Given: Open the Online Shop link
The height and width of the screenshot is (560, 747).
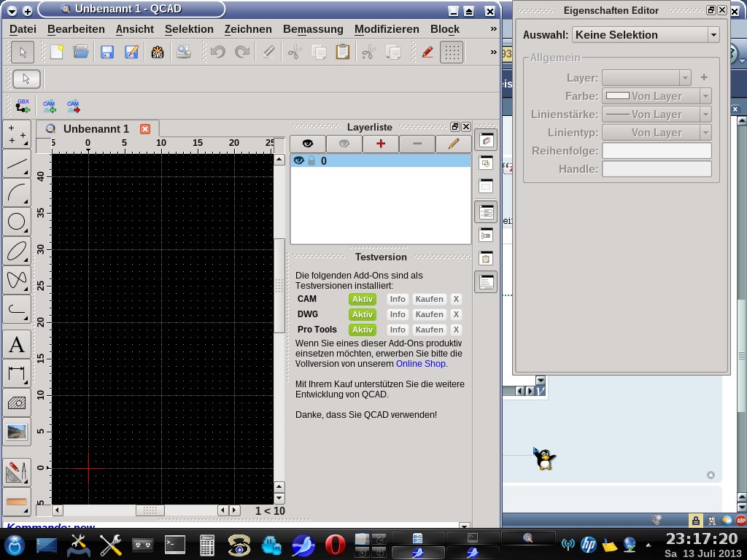Looking at the screenshot, I should click(x=421, y=364).
